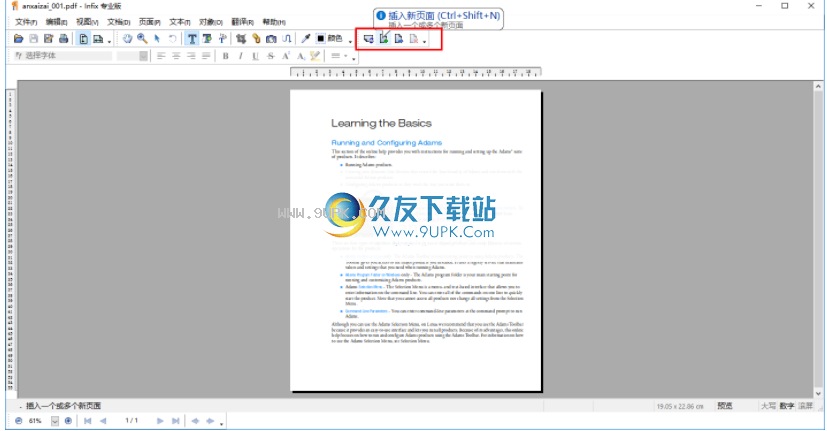Toggle Italic formatting
This screenshot has height=431, width=827.
pyautogui.click(x=241, y=55)
